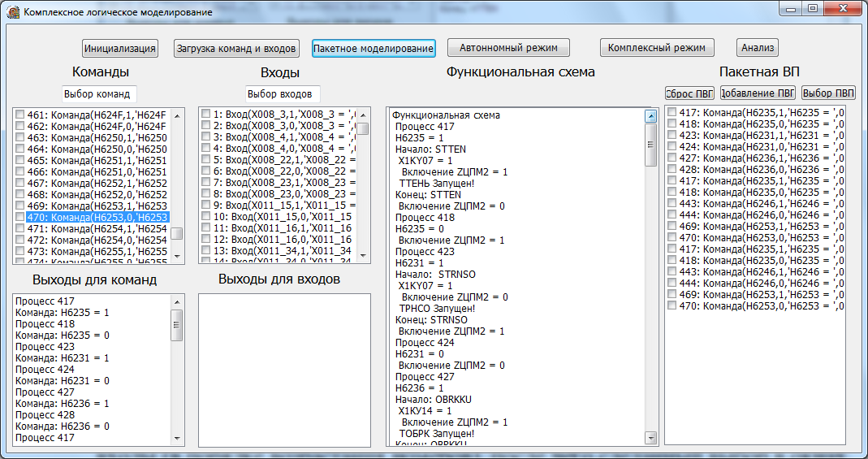Click 'Конец: STTEN' line in schema
The height and width of the screenshot is (459, 868).
tap(428, 195)
